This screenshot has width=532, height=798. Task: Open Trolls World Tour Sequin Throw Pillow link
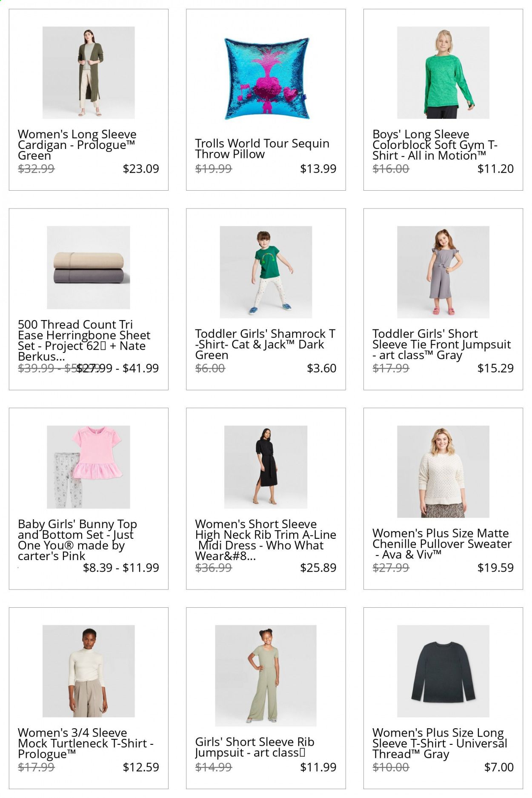click(x=262, y=149)
